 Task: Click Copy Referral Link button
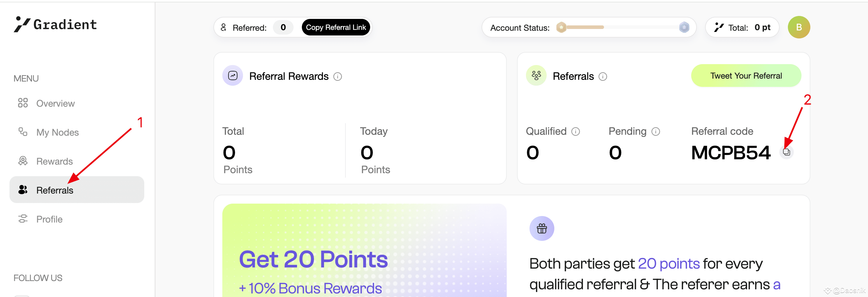[336, 27]
